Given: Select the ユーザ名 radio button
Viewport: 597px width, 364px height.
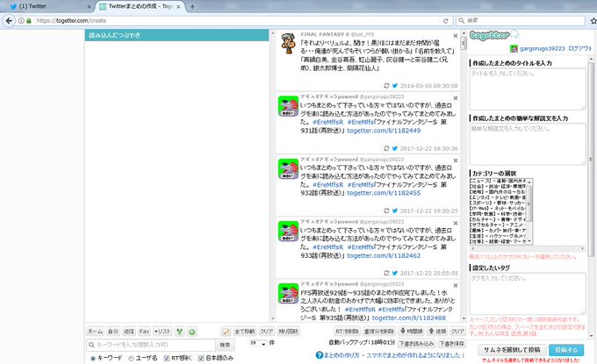Looking at the screenshot, I should click(x=131, y=358).
